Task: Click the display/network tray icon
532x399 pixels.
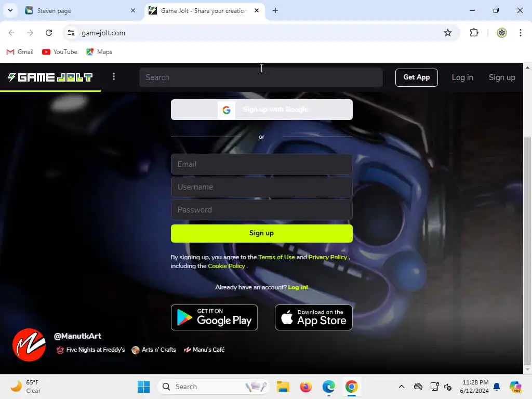Action: coord(434,387)
